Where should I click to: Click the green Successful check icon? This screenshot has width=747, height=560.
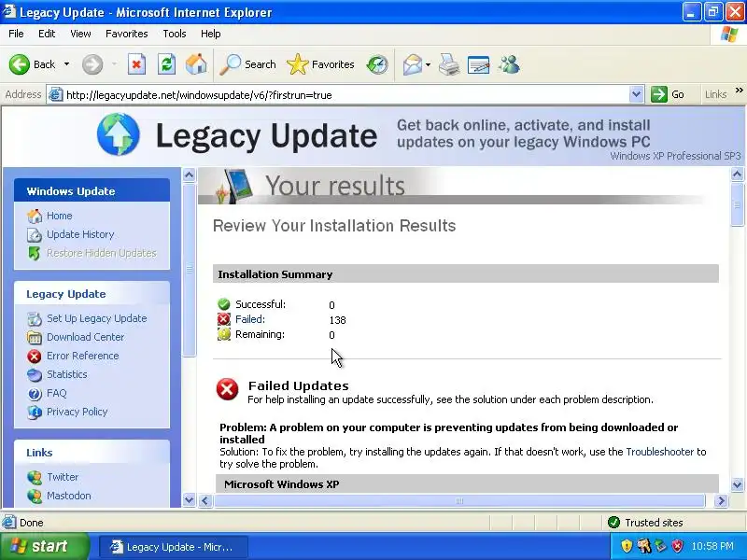pos(223,304)
